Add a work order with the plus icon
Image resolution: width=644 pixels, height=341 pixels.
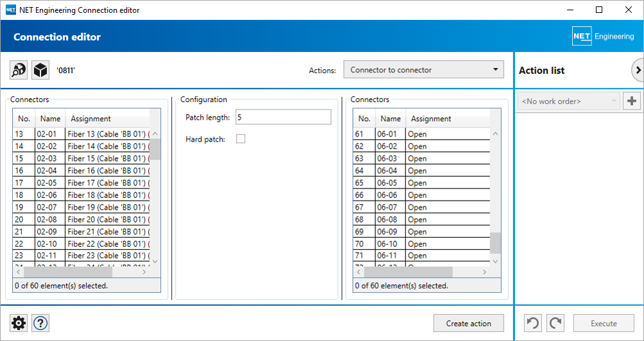pos(632,101)
